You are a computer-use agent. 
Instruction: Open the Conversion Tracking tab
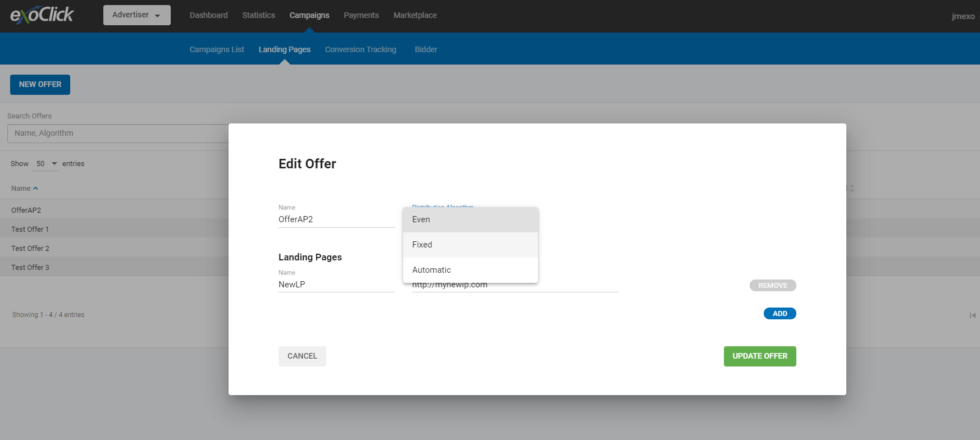click(x=361, y=49)
